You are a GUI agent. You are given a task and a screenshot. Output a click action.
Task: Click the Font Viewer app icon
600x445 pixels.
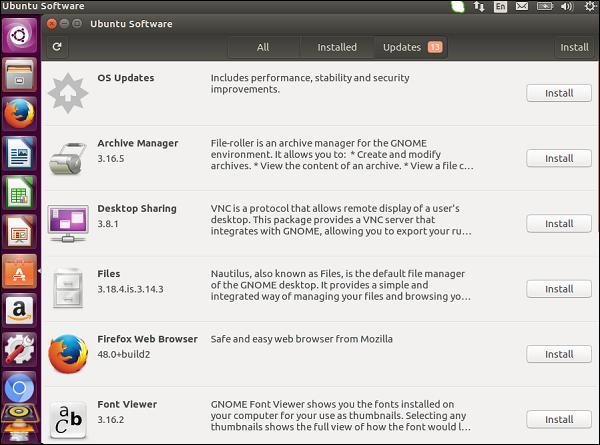click(68, 419)
